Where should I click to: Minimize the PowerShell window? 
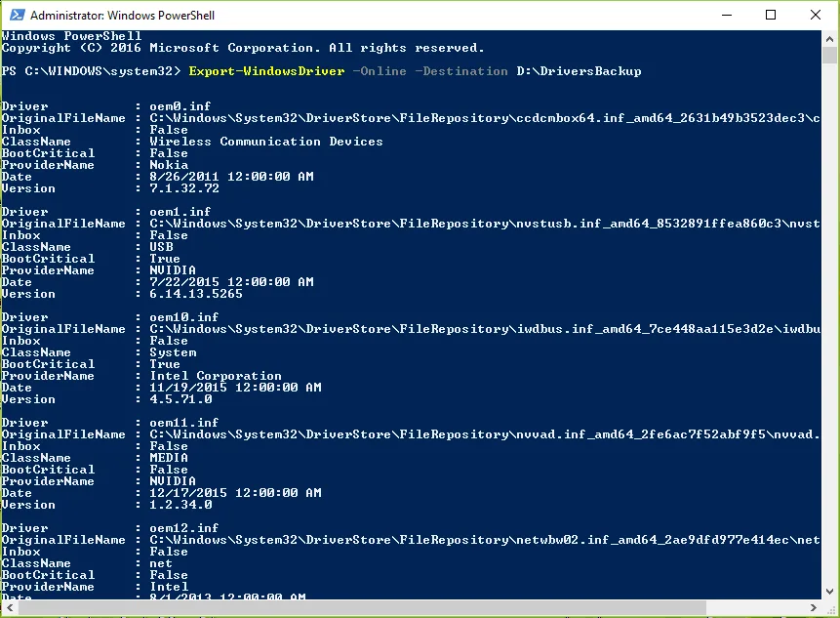click(x=727, y=15)
